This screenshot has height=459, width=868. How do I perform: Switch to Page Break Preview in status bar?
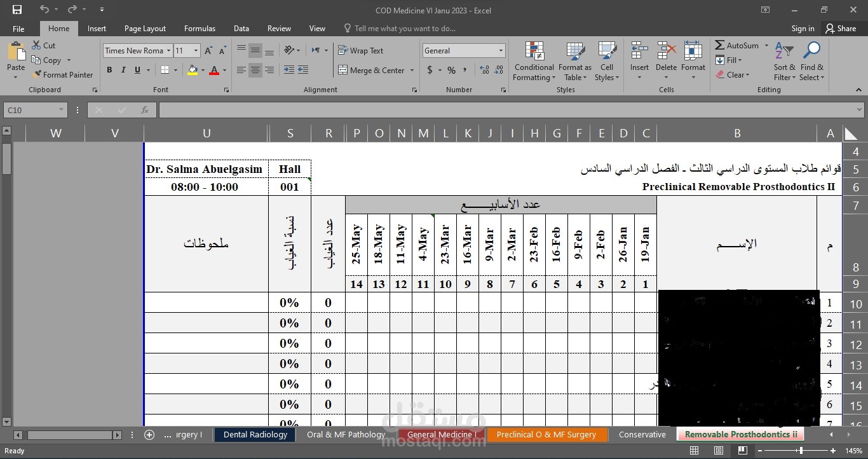[x=742, y=451]
